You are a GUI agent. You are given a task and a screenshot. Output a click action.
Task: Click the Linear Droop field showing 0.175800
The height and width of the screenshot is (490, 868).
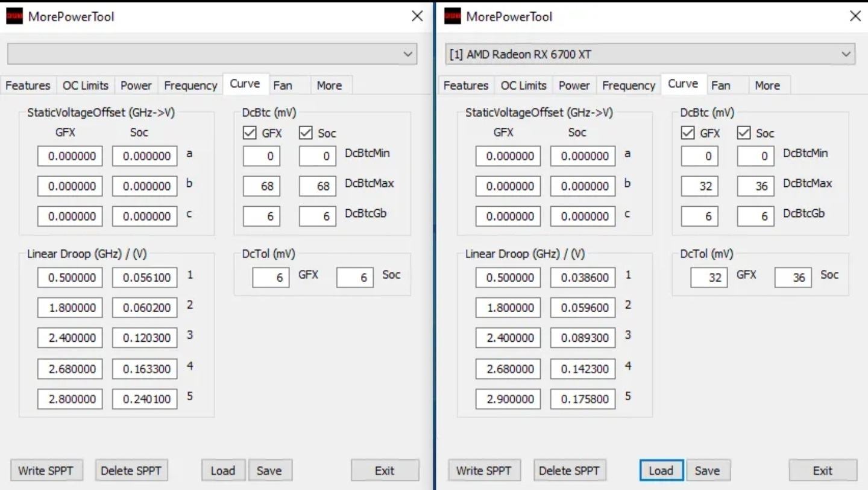tap(583, 398)
